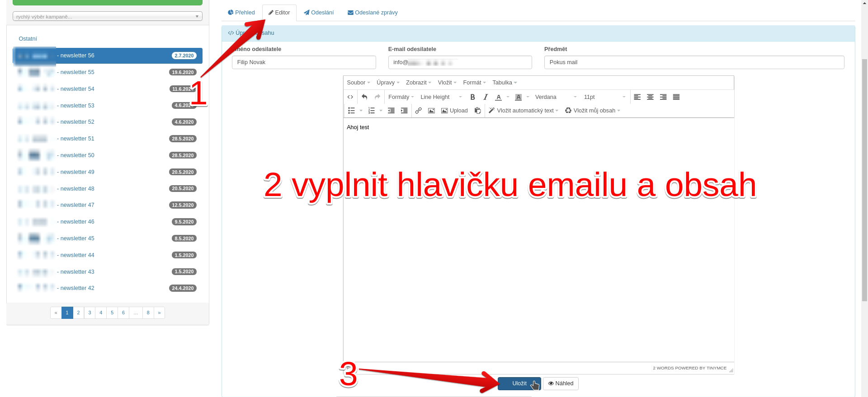Expand Vložit automatický text menu
This screenshot has width=868, height=397.
524,111
